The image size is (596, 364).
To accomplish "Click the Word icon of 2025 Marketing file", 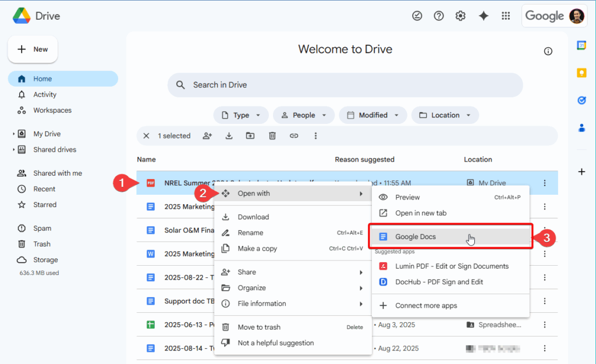I will (x=151, y=254).
